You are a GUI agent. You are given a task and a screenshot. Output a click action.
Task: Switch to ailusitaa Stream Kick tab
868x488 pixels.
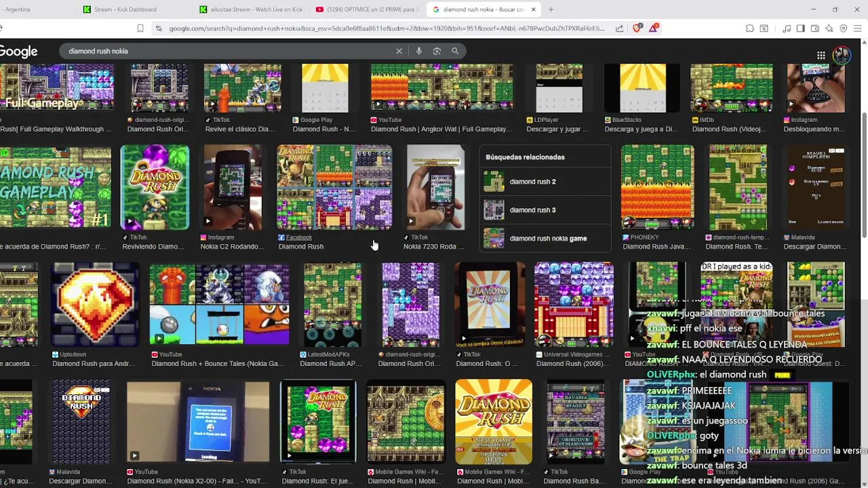[252, 9]
